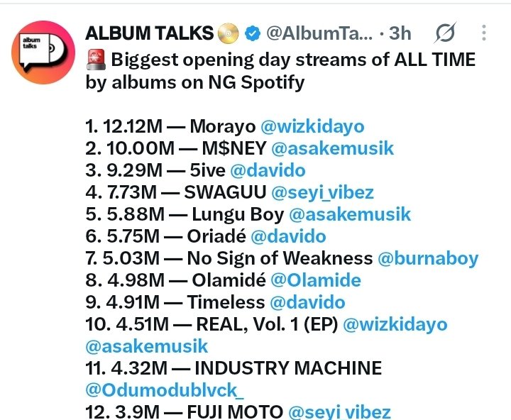This screenshot has height=420, width=511.
Task: Open the @seyi_vibez mention beside SWAGUU
Action: (x=323, y=192)
